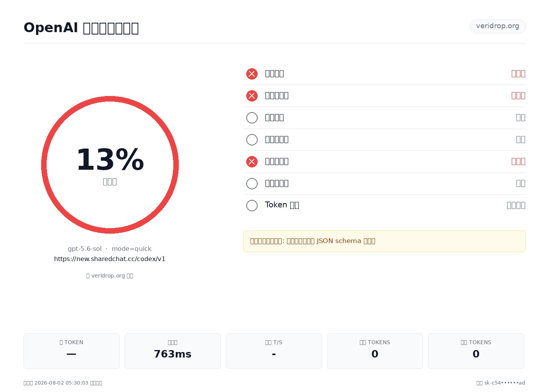Click the 2026-08-02 05:30:03 timestamp
Screen dimensions: 549x392
(62, 383)
